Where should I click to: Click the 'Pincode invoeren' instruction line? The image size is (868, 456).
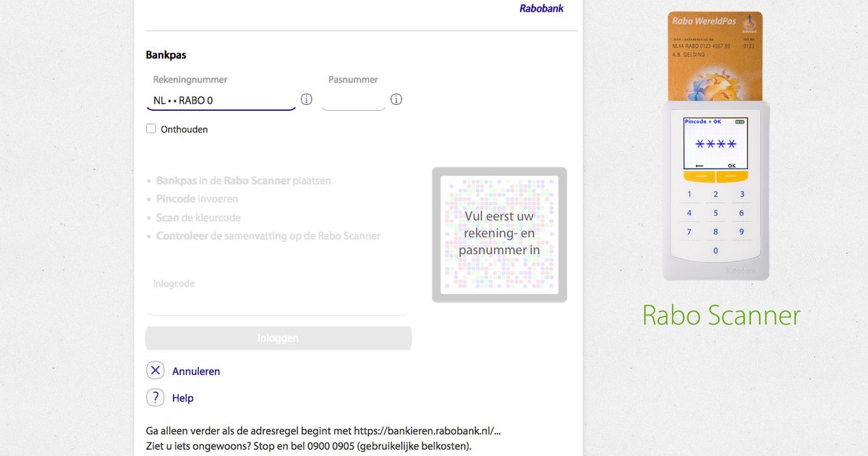197,199
